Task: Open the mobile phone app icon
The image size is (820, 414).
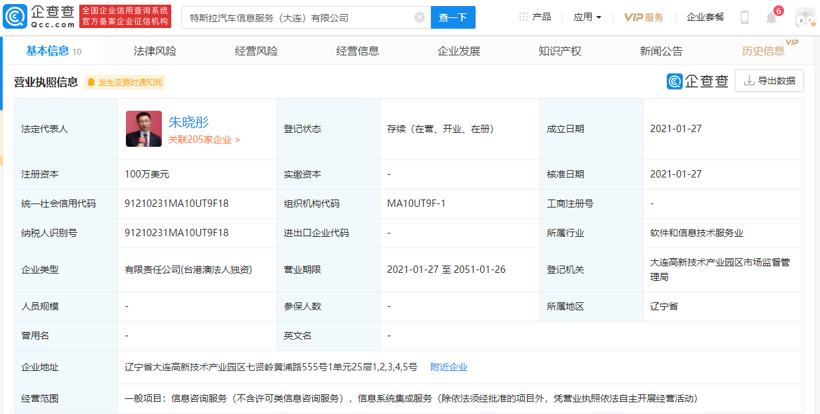Action: click(745, 17)
